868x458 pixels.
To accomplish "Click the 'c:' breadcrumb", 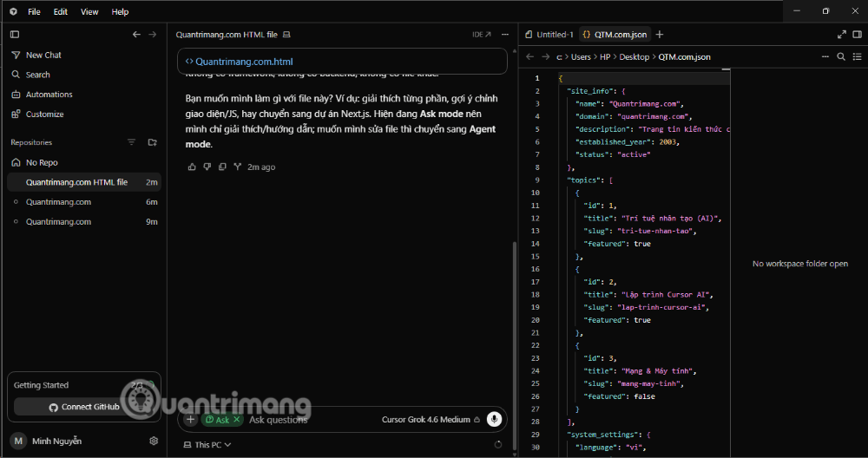I will (x=559, y=57).
